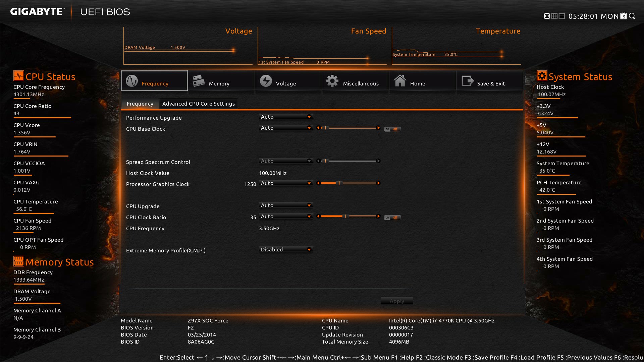644x362 pixels.
Task: Click left arrow of Spread Spectrum Control slider
Action: coord(318,161)
